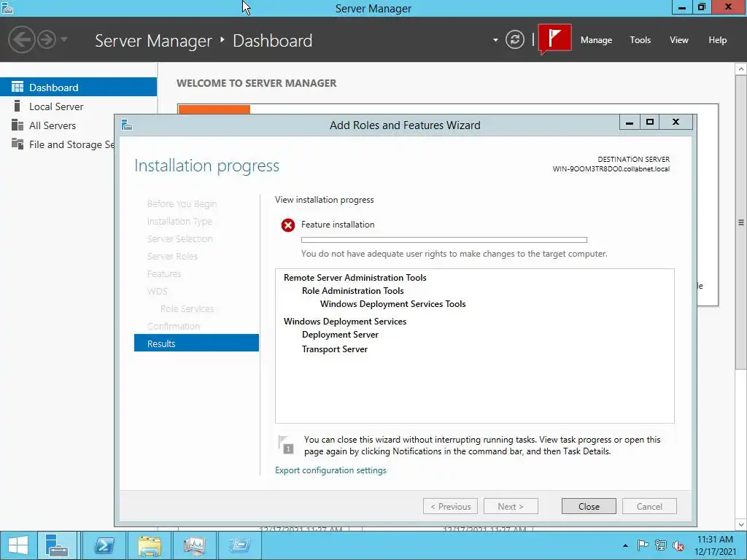
Task: Click the Server Manager title bar icon
Action: pyautogui.click(x=7, y=8)
